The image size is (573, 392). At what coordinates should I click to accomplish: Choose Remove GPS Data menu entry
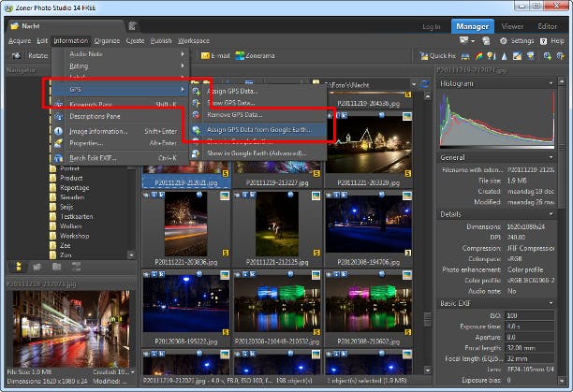coord(234,114)
